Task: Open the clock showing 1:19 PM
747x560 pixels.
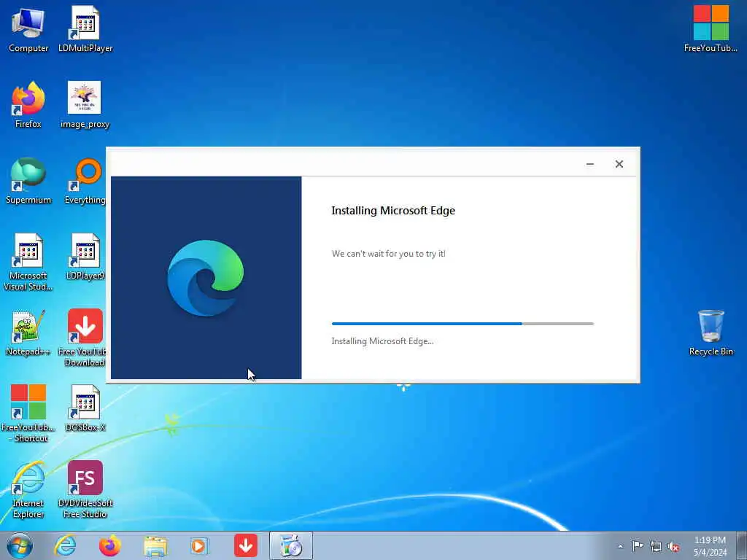Action: coord(710,545)
